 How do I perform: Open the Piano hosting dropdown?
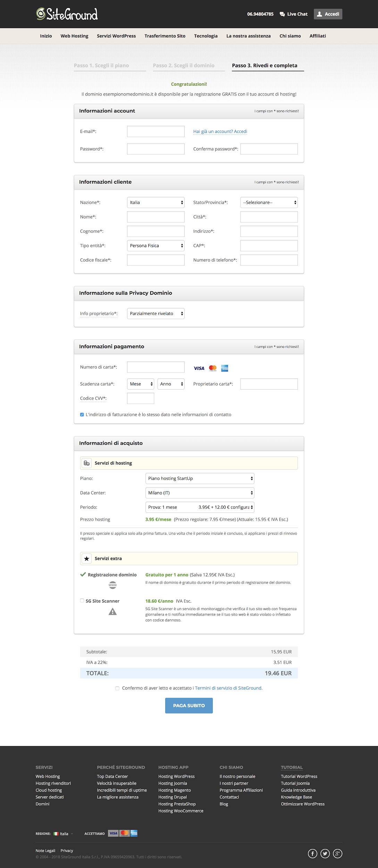200,478
